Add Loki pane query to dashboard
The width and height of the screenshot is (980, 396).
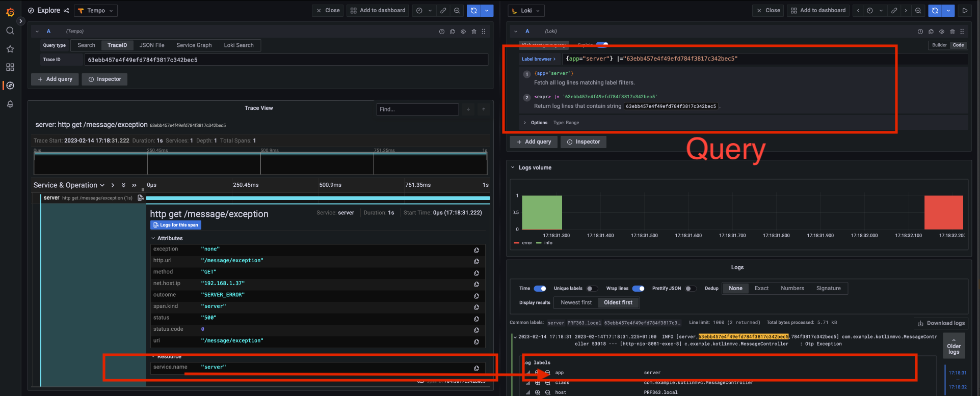pyautogui.click(x=818, y=10)
